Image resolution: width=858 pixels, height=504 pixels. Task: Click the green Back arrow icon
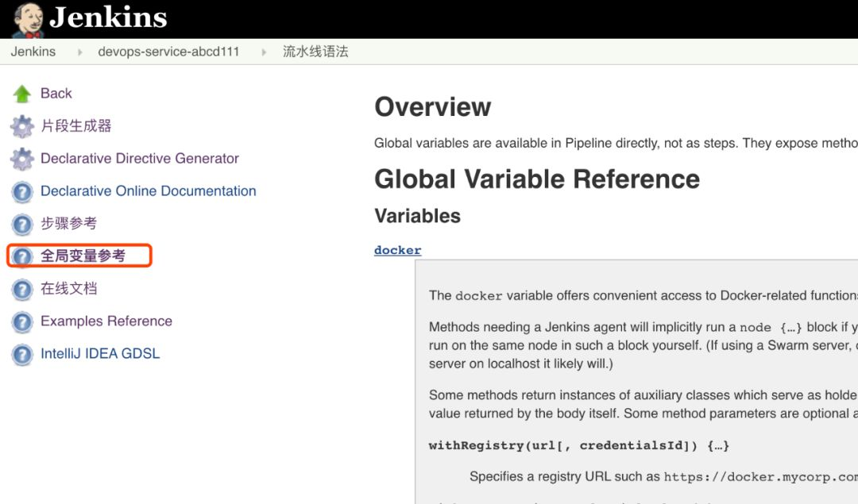(22, 94)
